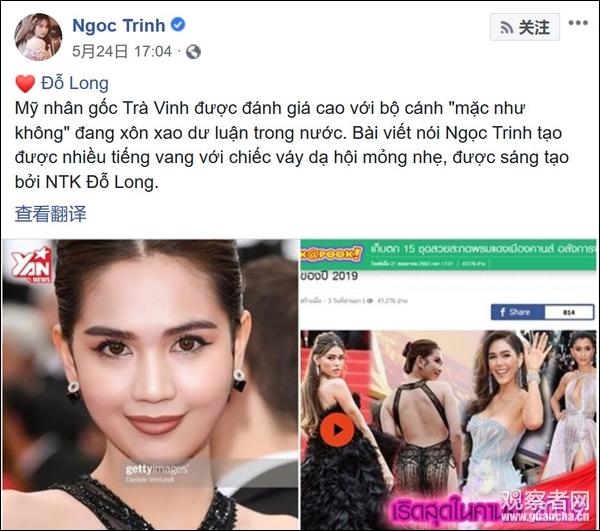Open the close-up portrait photo
Viewport: 600px width, 531px height.
coord(150,384)
